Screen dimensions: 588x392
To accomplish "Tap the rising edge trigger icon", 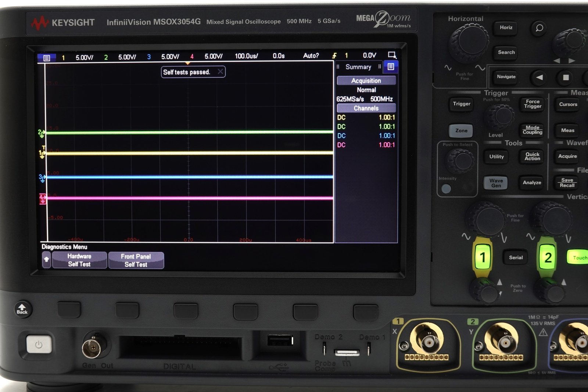I will point(334,55).
